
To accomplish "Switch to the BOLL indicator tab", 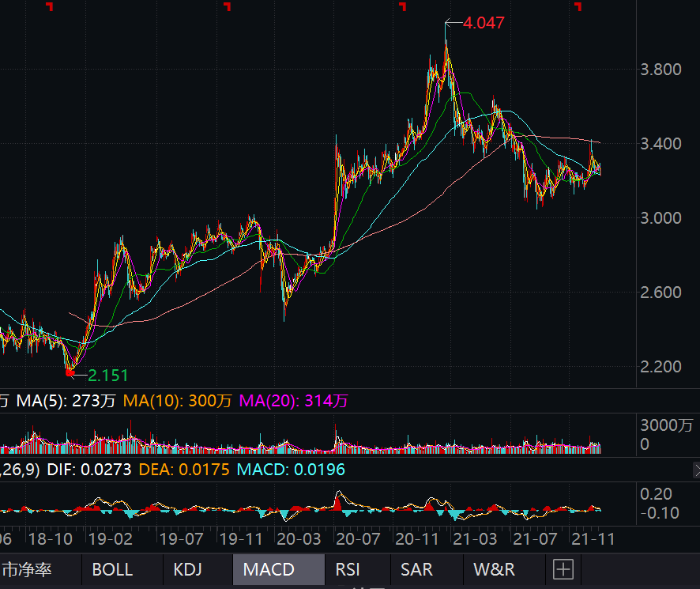I will [112, 569].
